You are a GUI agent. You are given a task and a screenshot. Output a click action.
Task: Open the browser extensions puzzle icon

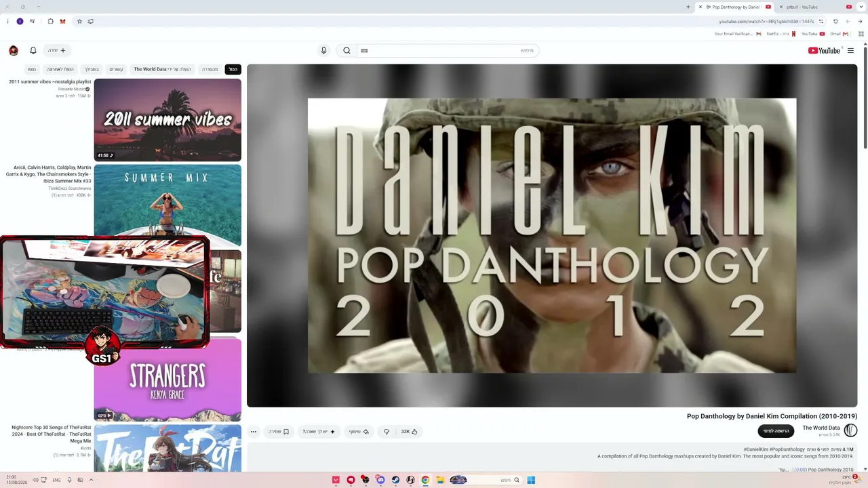[x=50, y=21]
